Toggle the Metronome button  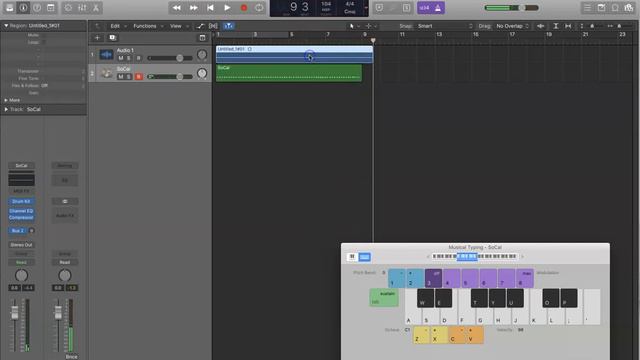click(x=438, y=8)
